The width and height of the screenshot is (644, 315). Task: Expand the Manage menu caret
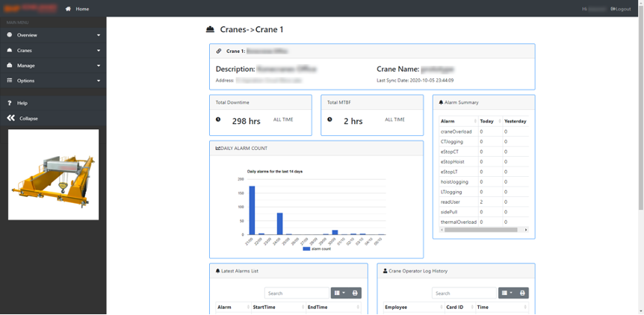pyautogui.click(x=99, y=66)
